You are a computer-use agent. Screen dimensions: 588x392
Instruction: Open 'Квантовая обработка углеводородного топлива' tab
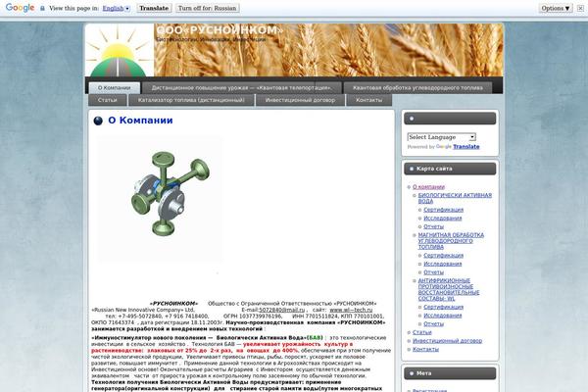point(417,88)
